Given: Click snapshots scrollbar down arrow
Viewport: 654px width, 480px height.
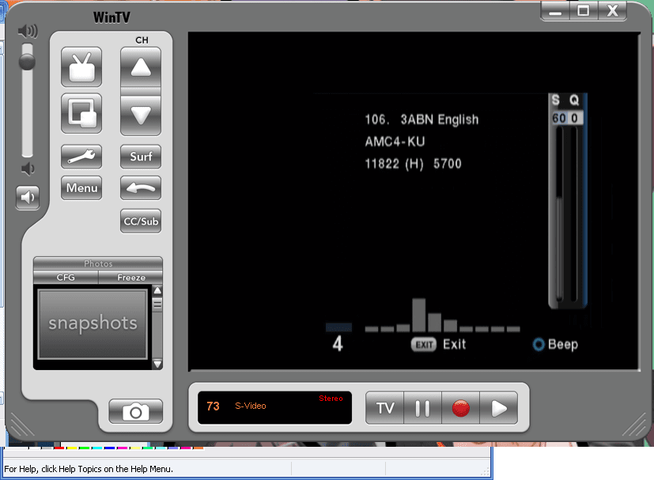Looking at the screenshot, I should [x=157, y=364].
